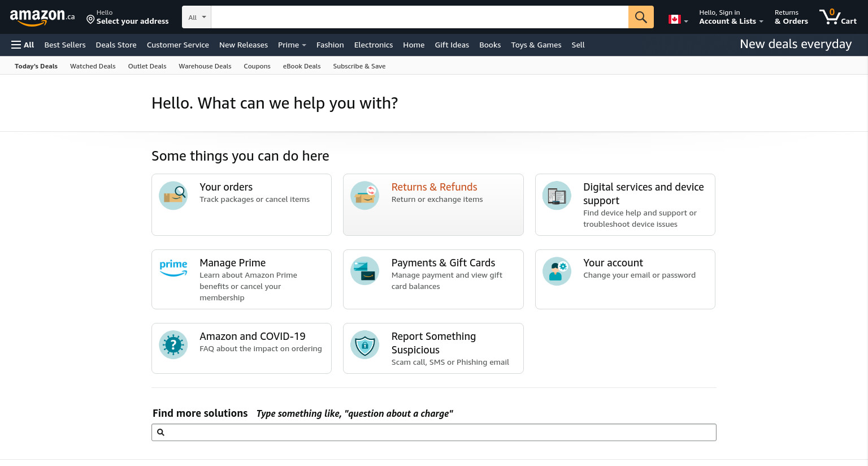Click the Returns & Refunds box icon
Screen dimensions: 868x466
(x=365, y=196)
